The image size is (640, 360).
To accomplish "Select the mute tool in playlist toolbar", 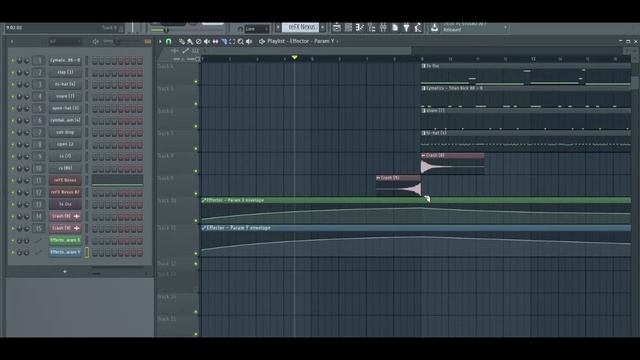I will (x=207, y=41).
